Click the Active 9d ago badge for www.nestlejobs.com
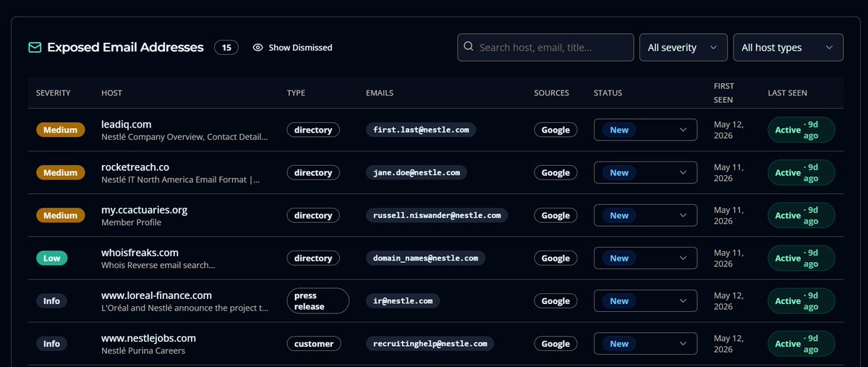The height and width of the screenshot is (367, 868). tap(801, 344)
